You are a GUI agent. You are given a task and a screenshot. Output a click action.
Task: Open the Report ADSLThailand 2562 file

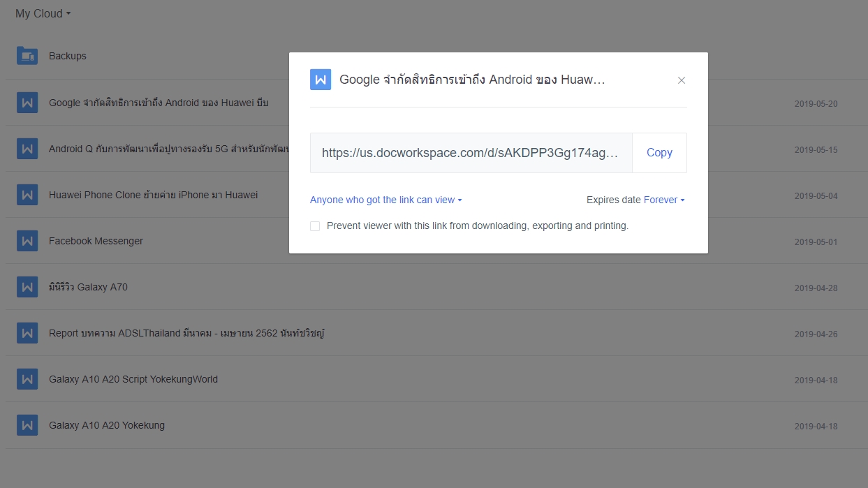186,333
